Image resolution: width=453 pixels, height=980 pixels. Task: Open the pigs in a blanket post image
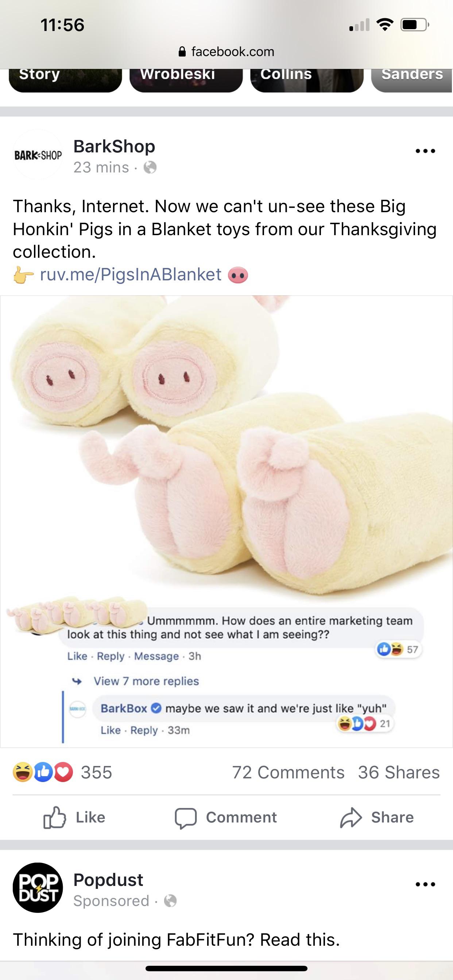pos(226,522)
